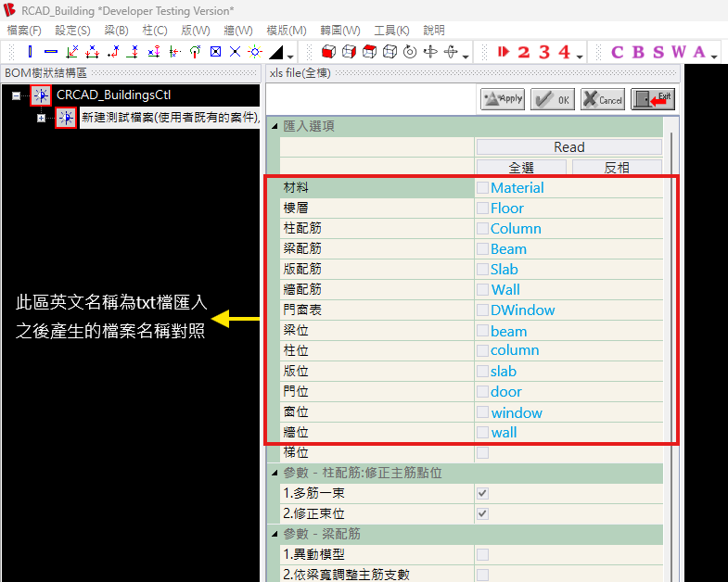The width and height of the screenshot is (728, 582).
Task: Click the red number 4 toolbar icon
Action: point(564,52)
